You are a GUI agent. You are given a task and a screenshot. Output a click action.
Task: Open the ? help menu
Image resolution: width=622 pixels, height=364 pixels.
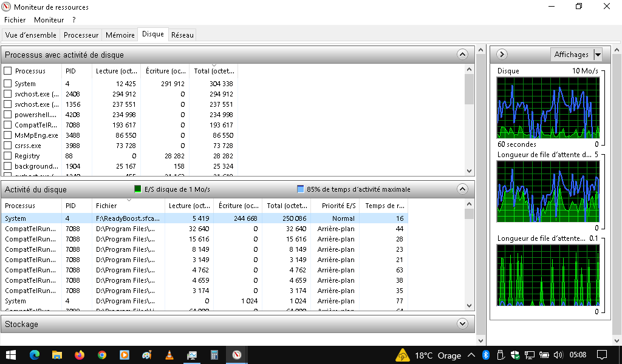[73, 20]
